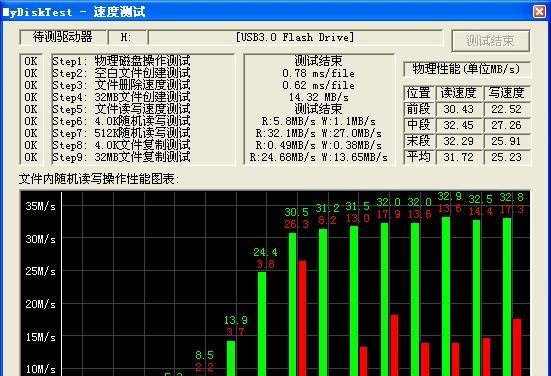Click the green bar labeled 24.4

[x=262, y=324]
